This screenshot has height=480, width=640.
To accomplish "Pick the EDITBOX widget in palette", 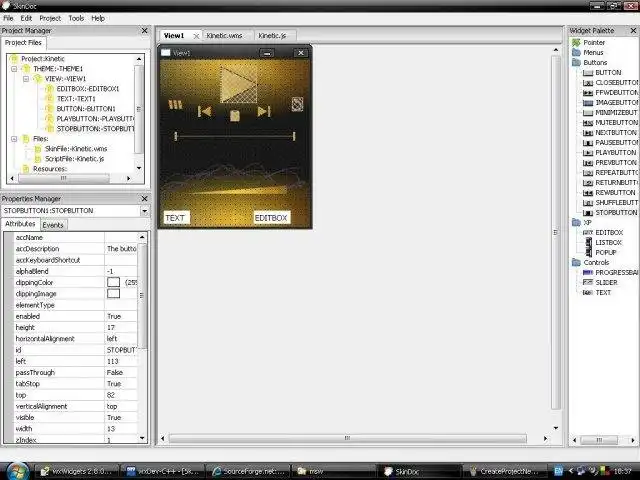I will tap(603, 233).
